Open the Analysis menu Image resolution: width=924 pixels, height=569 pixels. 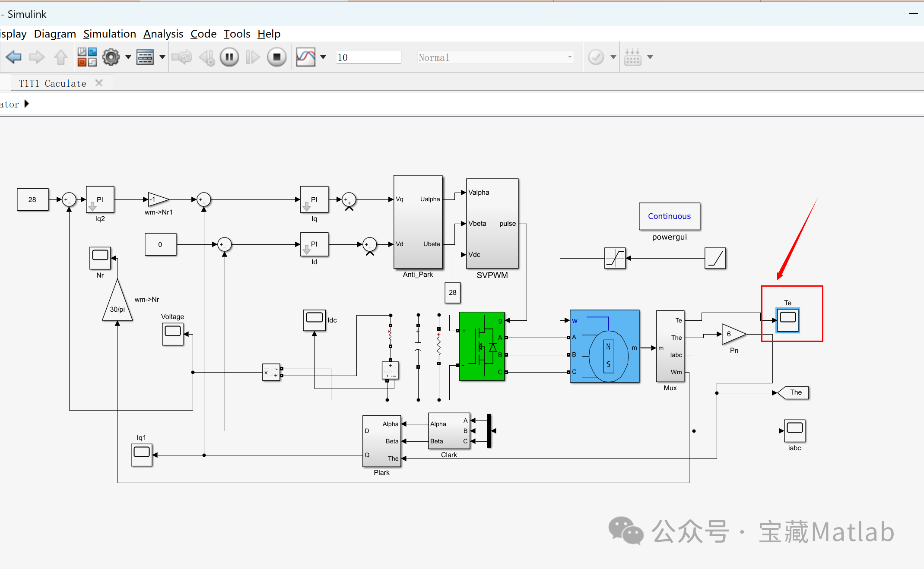163,34
